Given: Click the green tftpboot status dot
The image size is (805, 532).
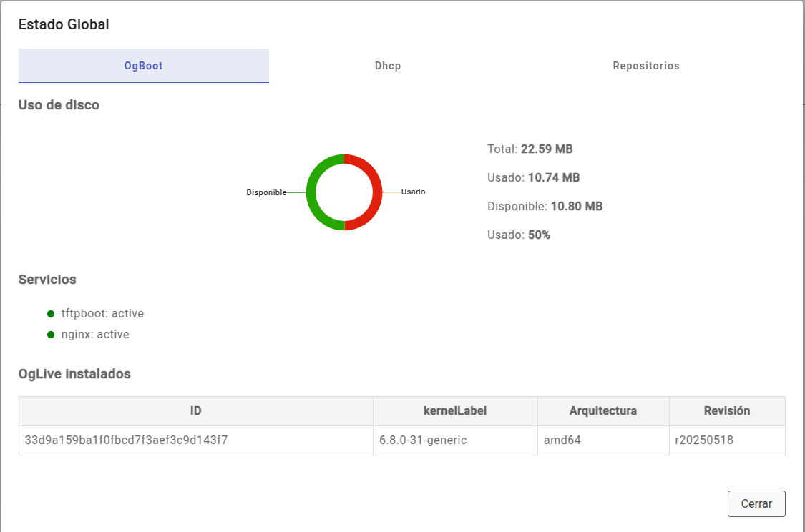Looking at the screenshot, I should 51,314.
